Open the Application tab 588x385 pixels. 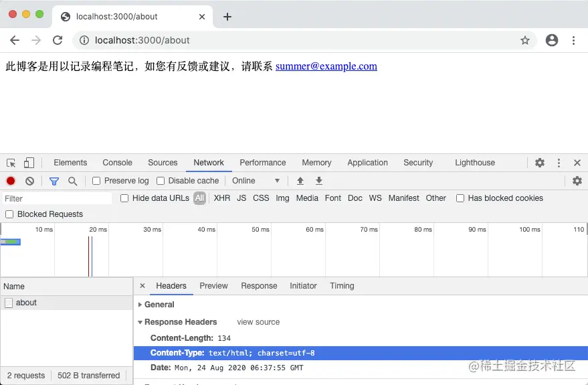tap(367, 163)
